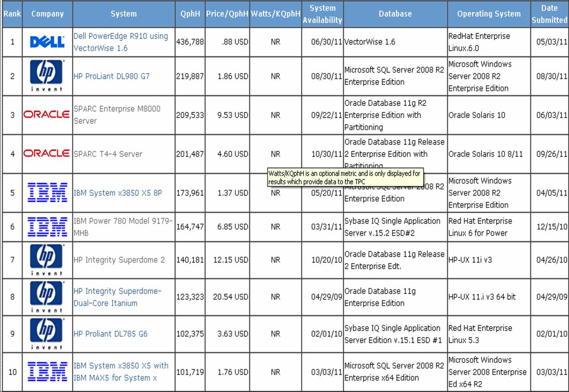
Task: Click the Oracle logo beside SPARC T4-4 Server
Action: tap(47, 154)
